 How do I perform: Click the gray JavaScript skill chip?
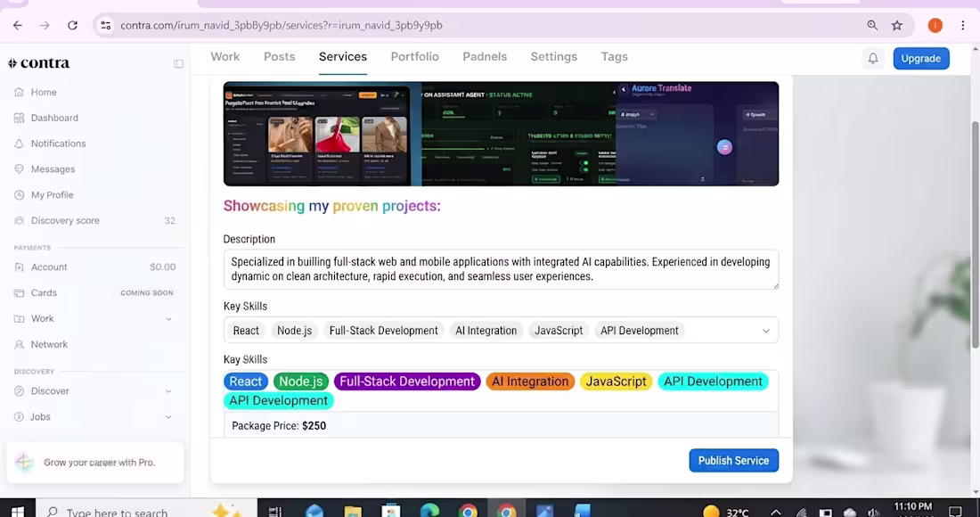558,331
